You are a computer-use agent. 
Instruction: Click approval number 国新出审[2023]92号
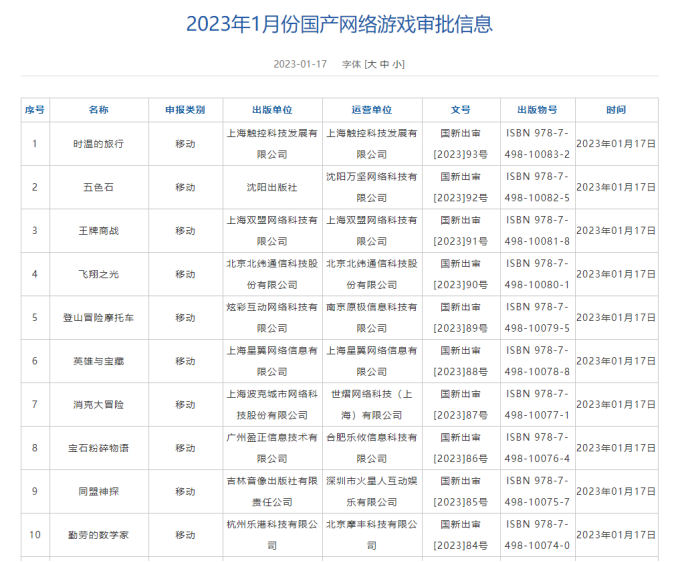[x=461, y=187]
